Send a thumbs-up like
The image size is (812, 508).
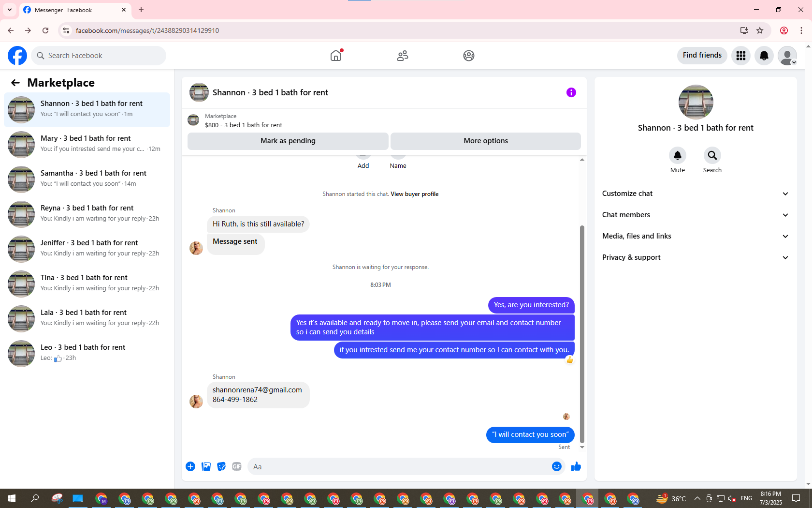(x=576, y=466)
